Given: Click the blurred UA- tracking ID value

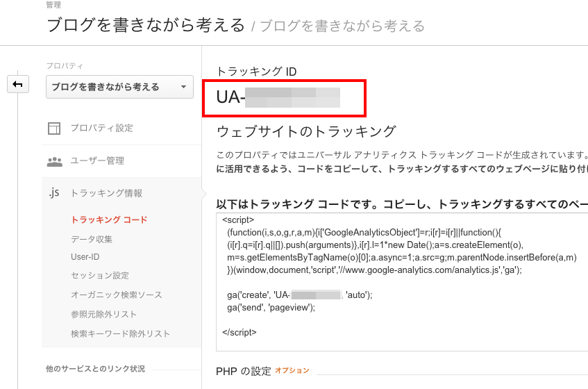Looking at the screenshot, I should [x=278, y=97].
